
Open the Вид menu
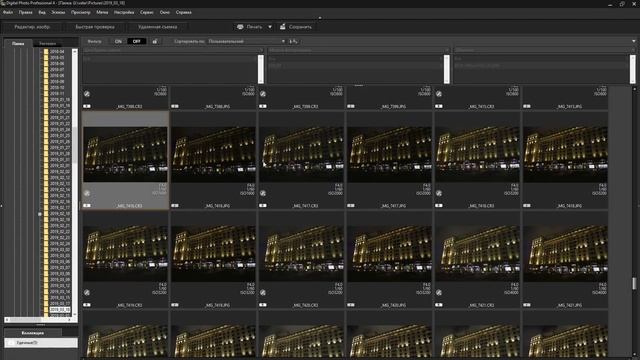[x=42, y=12]
